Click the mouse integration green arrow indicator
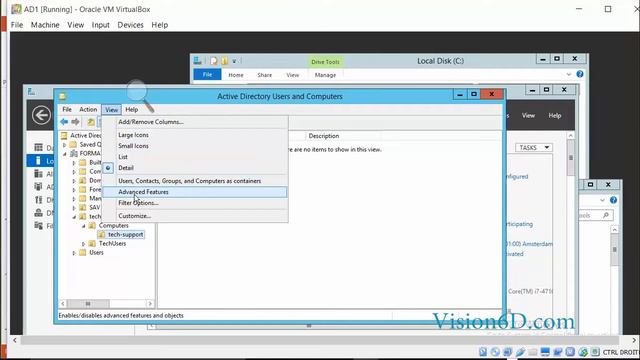The height and width of the screenshot is (360, 640). [x=583, y=352]
